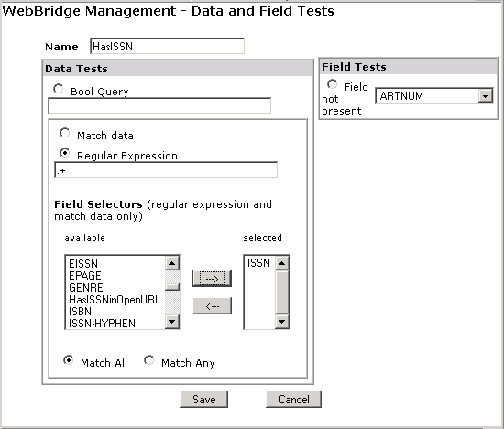Select the Field not present radio button
504x429 pixels.
tap(332, 84)
